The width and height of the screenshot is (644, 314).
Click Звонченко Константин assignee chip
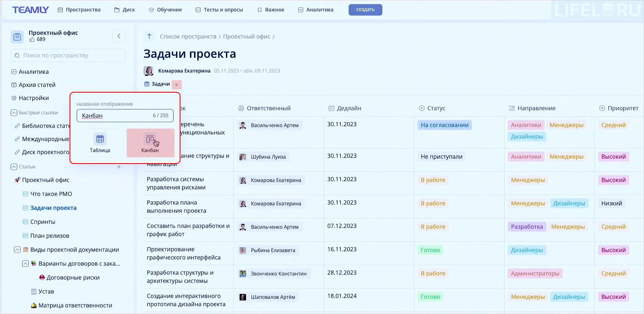coord(274,273)
